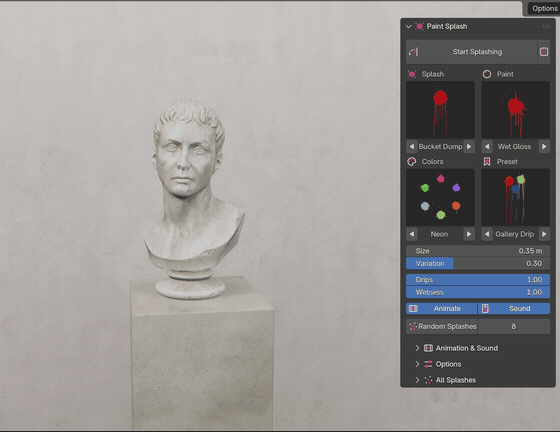Image resolution: width=560 pixels, height=432 pixels.
Task: Click the Start Splashing button
Action: coord(471,52)
